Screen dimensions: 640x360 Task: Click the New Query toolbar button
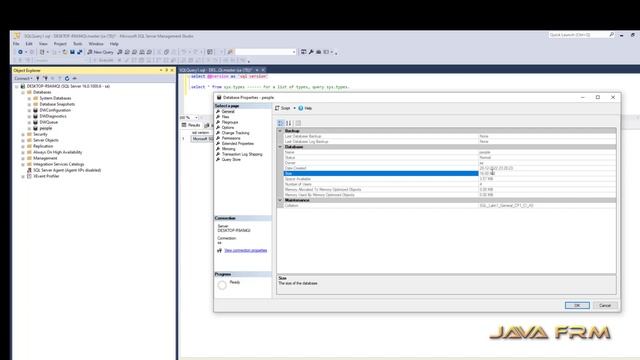click(x=100, y=52)
